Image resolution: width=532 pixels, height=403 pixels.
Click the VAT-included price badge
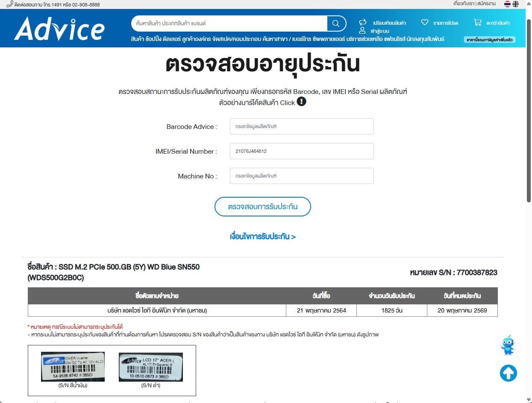490,40
